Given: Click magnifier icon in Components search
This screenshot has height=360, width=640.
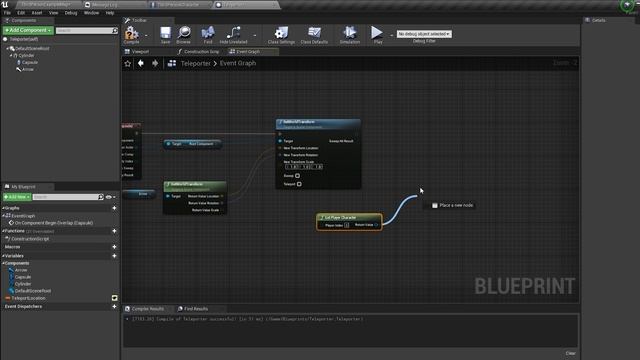Looking at the screenshot, I should tap(115, 31).
